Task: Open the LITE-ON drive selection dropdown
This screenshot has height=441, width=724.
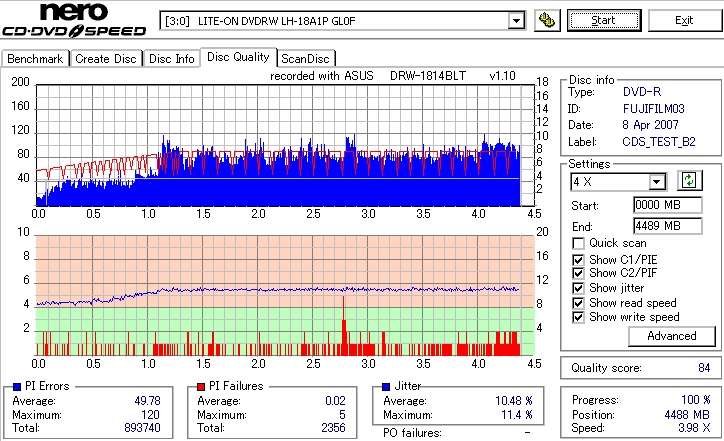Action: click(516, 21)
